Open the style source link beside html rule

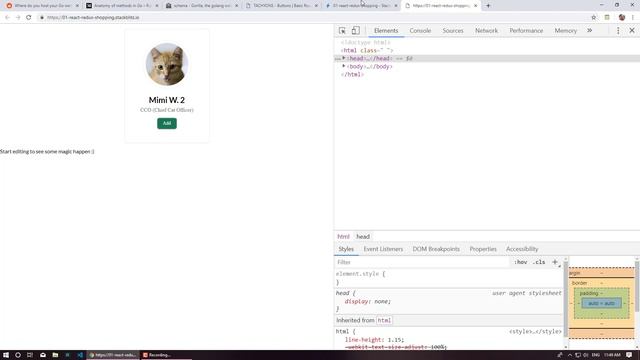(535, 331)
